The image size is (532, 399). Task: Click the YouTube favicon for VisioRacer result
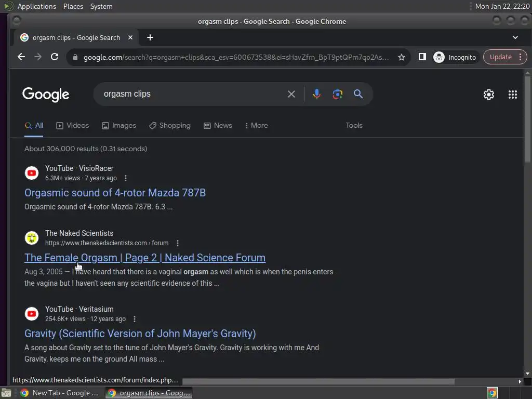tap(32, 173)
